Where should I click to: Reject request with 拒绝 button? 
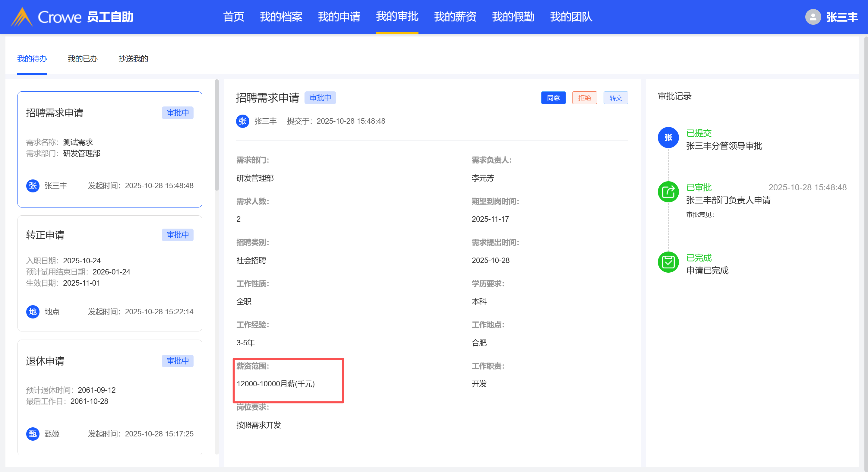(584, 98)
